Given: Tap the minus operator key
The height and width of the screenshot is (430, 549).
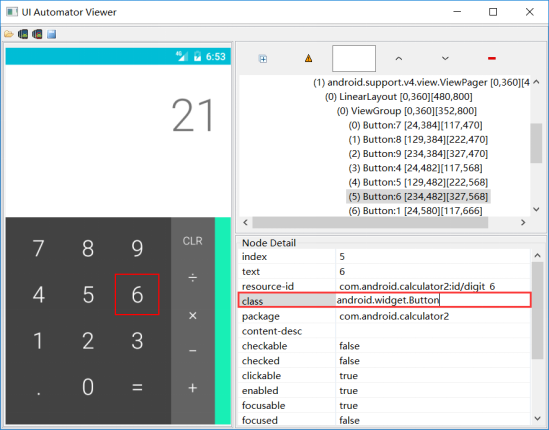Looking at the screenshot, I should pos(193,351).
